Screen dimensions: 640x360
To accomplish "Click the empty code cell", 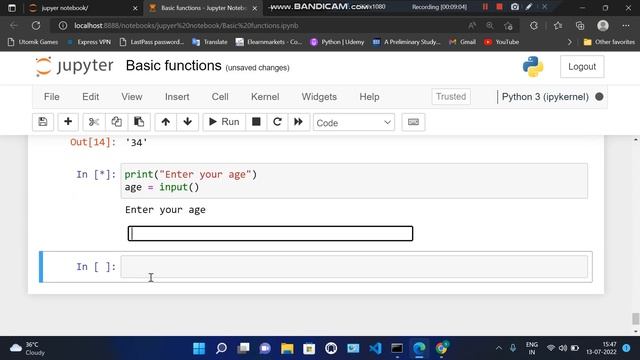I will point(354,267).
